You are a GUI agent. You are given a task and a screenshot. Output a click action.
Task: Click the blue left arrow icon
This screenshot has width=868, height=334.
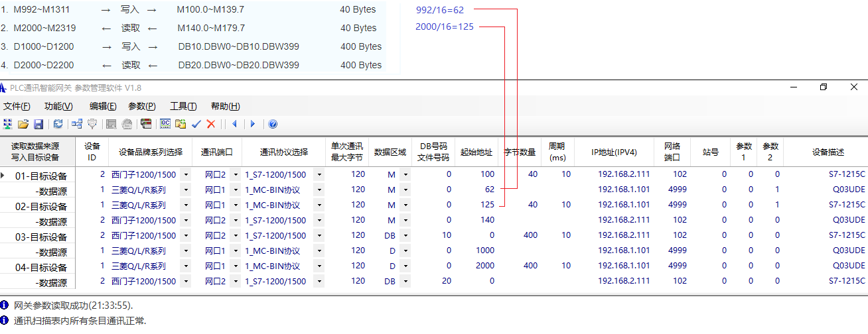click(234, 124)
